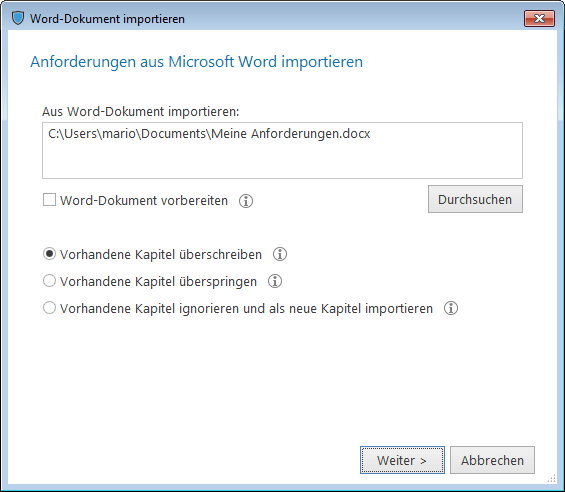Click the Anforderungen aus Microsoft Word importieren heading
565x492 pixels.
196,62
